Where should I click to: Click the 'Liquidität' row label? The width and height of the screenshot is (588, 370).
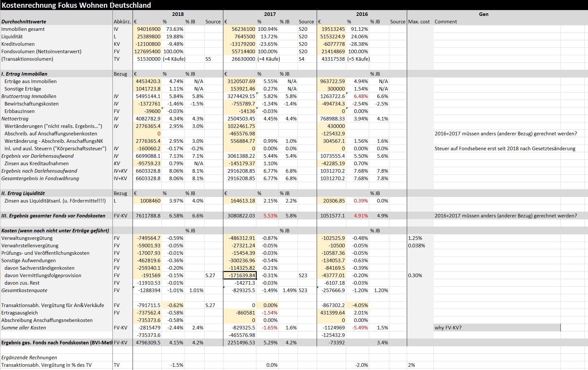point(12,37)
